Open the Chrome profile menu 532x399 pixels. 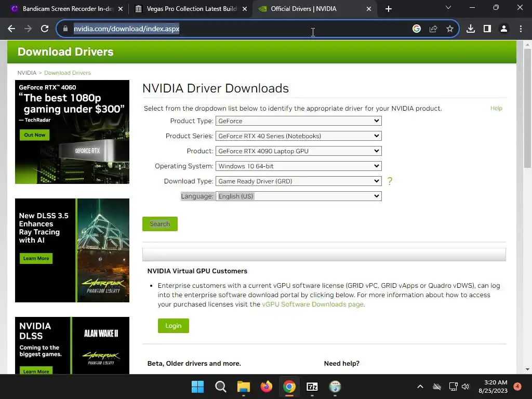click(x=504, y=29)
